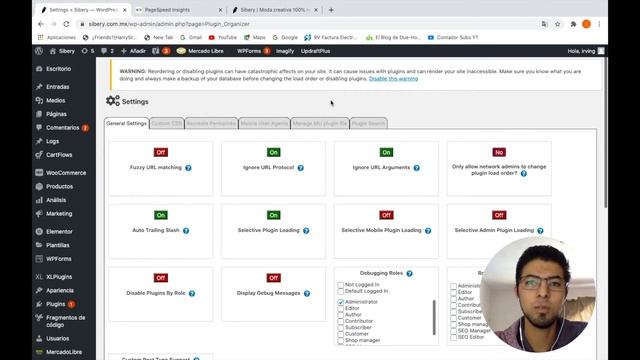The image size is (640, 360).
Task: Toggle Fuzzy URL matching Off switch
Action: coord(161,153)
